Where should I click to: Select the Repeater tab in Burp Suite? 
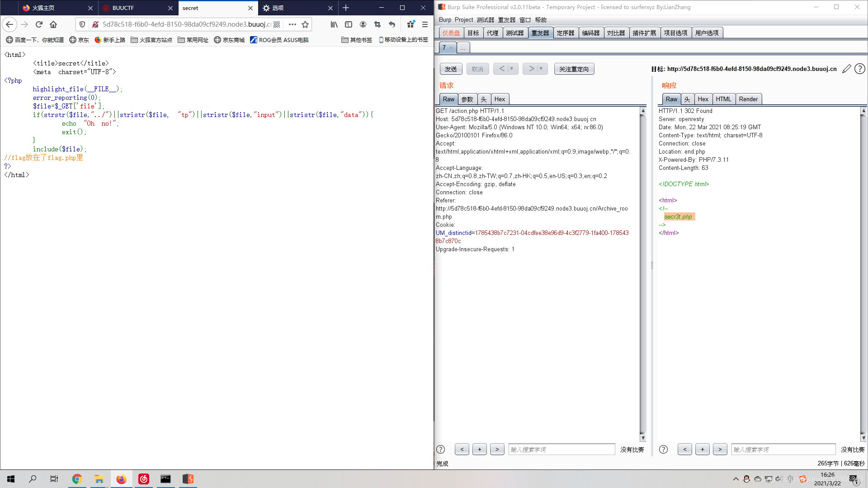pyautogui.click(x=539, y=33)
